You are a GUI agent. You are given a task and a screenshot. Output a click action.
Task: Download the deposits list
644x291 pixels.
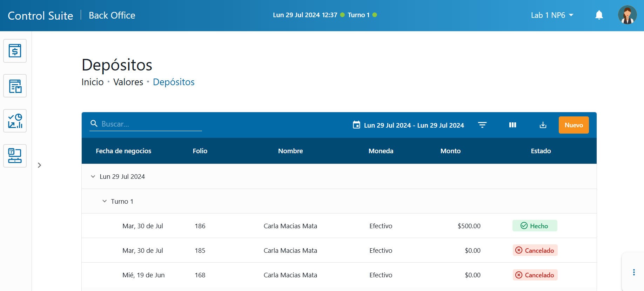543,125
